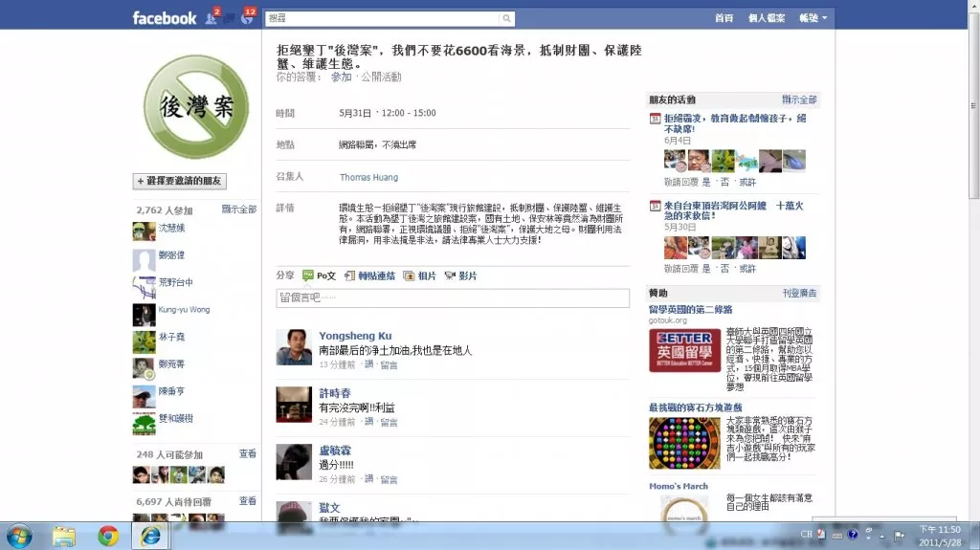Image resolution: width=980 pixels, height=550 pixels.
Task: Click help question mark tray icon
Action: 853,535
